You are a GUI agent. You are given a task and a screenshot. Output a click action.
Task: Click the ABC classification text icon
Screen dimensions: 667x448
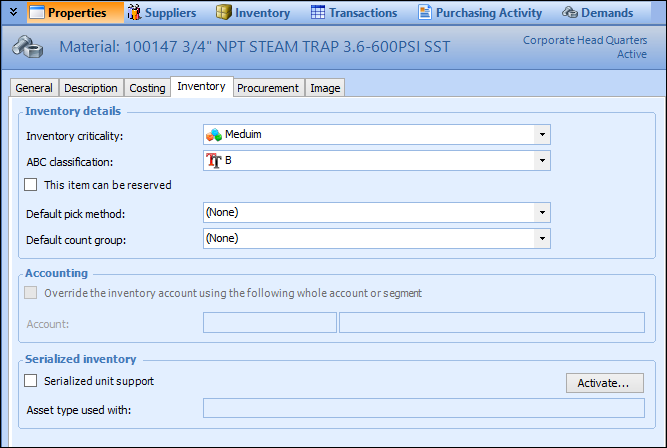point(214,160)
